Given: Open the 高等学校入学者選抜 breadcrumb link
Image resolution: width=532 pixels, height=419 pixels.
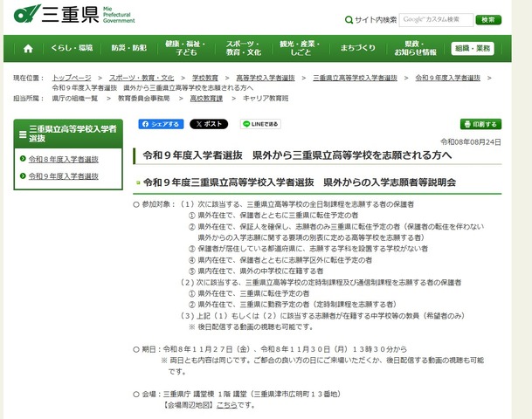Looking at the screenshot, I should [x=266, y=78].
